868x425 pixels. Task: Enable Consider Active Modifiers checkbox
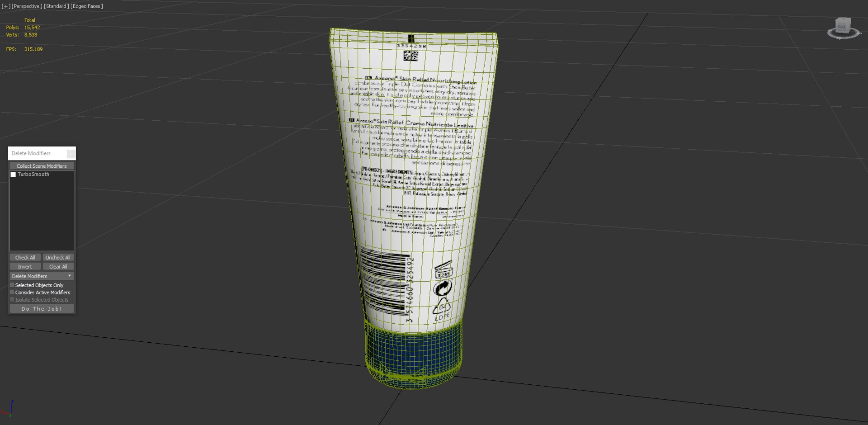click(12, 293)
